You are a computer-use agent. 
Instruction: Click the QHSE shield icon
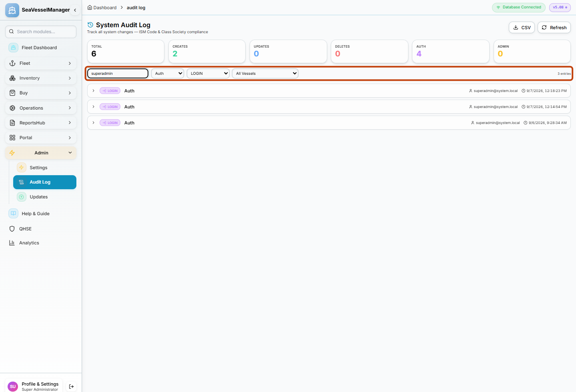tap(12, 229)
